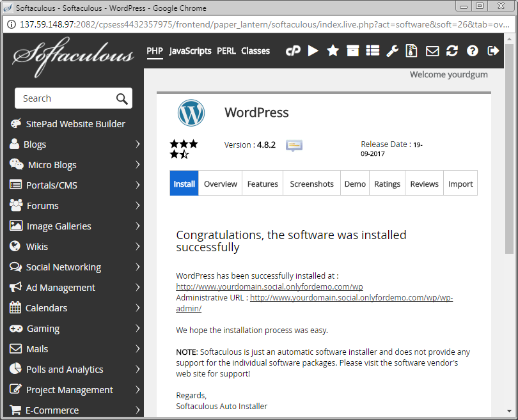Click the changelog note icon near version
Viewport: 518px width, 420px height.
(294, 145)
